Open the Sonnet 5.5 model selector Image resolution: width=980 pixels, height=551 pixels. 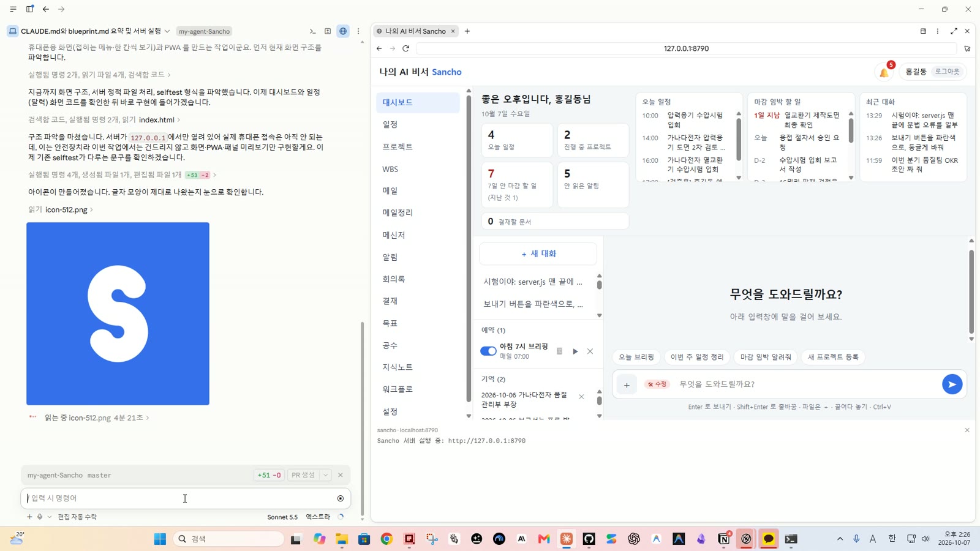click(x=282, y=517)
